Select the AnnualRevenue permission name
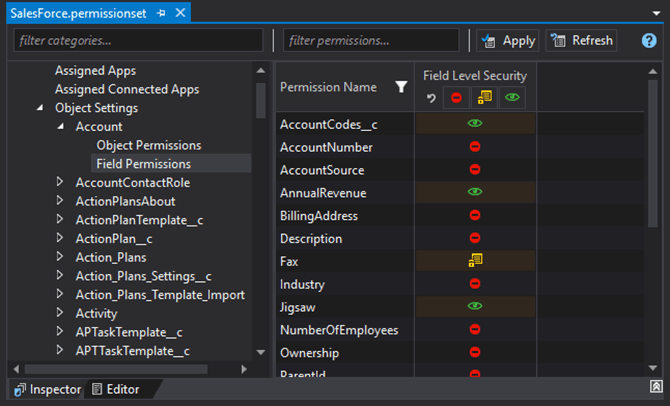 click(323, 193)
